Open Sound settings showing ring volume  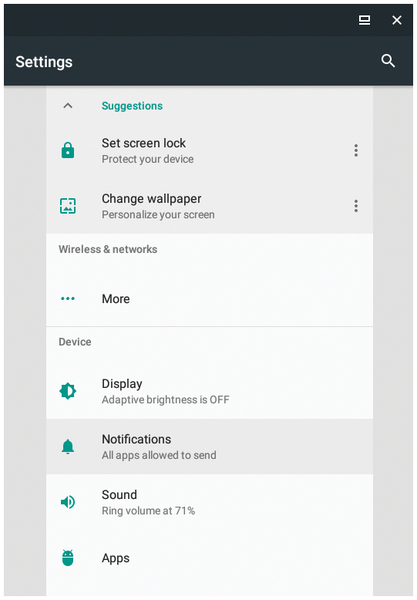[210, 502]
